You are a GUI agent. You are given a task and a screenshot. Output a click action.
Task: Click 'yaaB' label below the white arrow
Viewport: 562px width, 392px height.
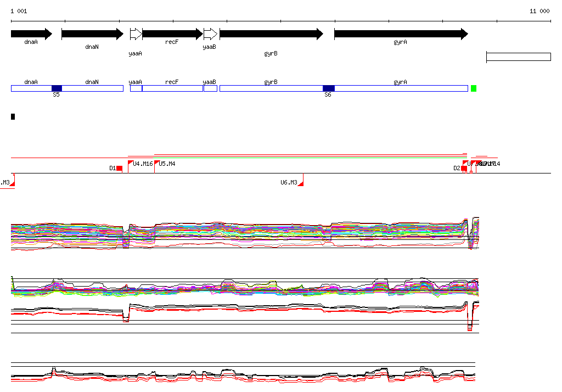click(x=209, y=47)
